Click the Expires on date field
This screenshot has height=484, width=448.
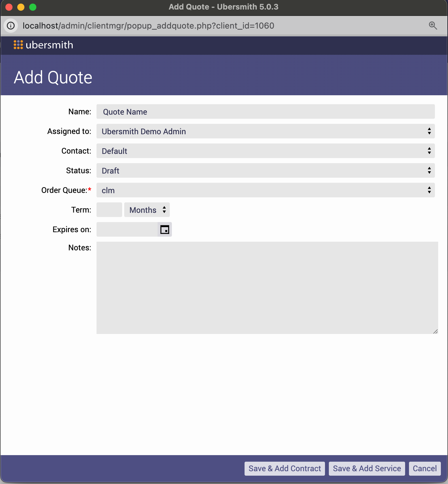tap(127, 229)
